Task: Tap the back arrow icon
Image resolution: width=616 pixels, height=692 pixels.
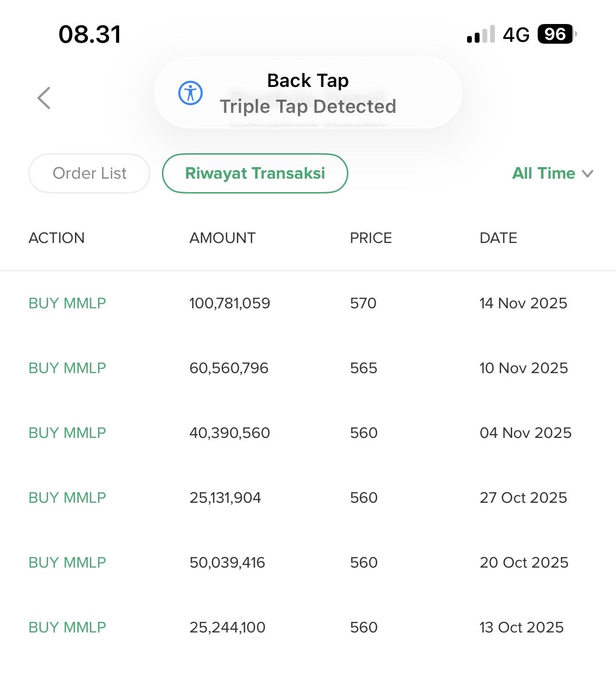Action: tap(44, 98)
